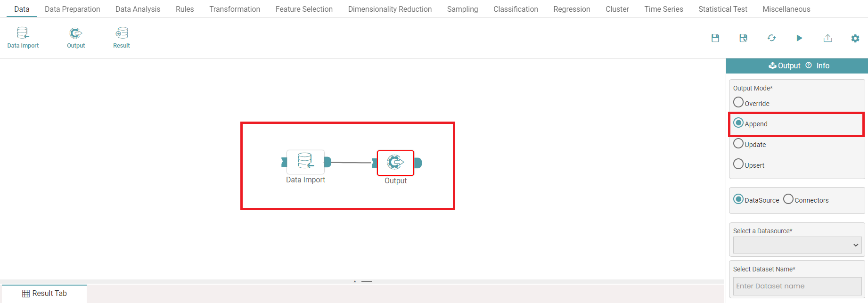Open the Select a Datasource dropdown

point(797,245)
